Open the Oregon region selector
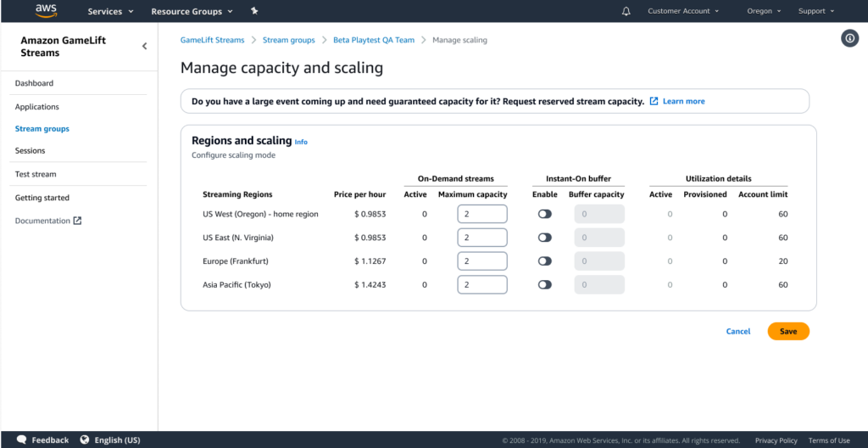Viewport: 868px width, 448px height. click(x=764, y=11)
